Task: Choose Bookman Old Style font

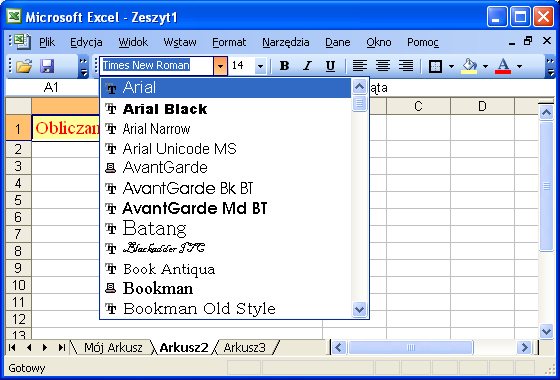Action: [226, 309]
